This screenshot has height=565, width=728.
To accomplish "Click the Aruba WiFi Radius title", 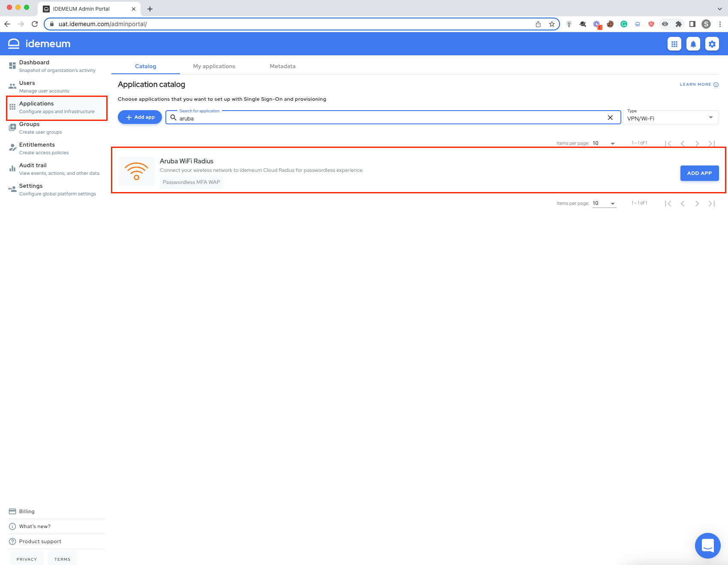I will click(x=186, y=161).
